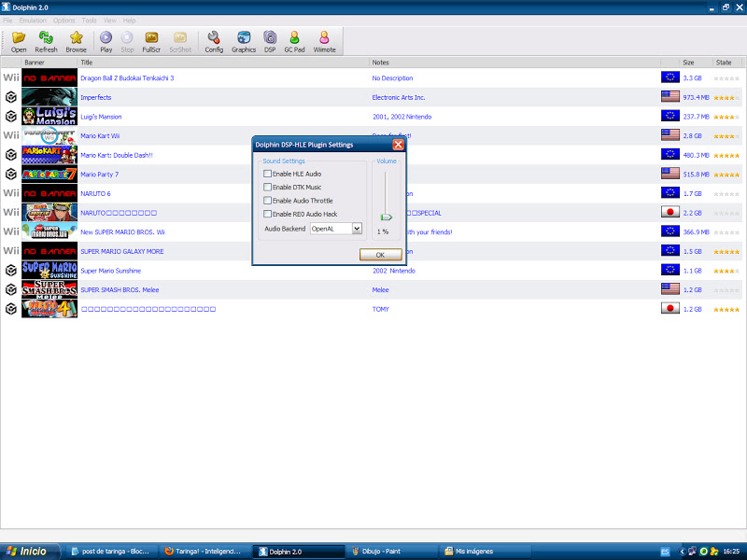Refresh the game list

(x=46, y=41)
